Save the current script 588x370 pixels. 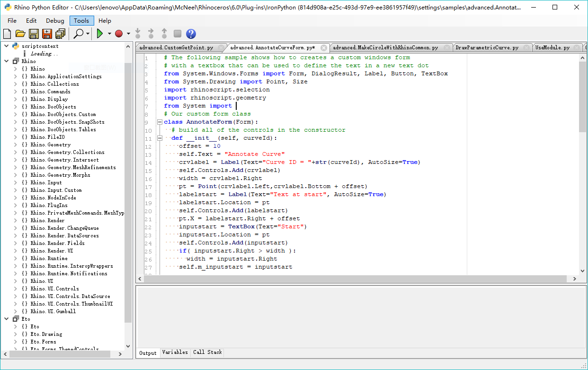click(34, 34)
